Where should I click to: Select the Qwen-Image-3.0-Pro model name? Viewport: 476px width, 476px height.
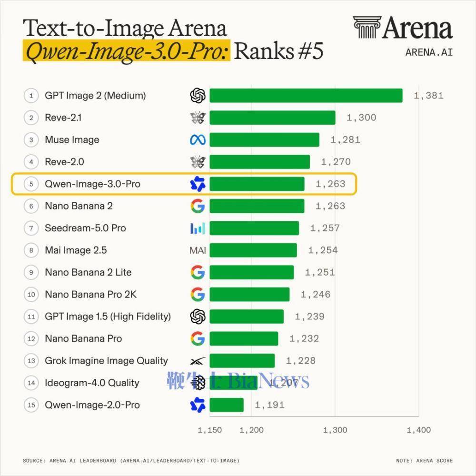(x=93, y=184)
